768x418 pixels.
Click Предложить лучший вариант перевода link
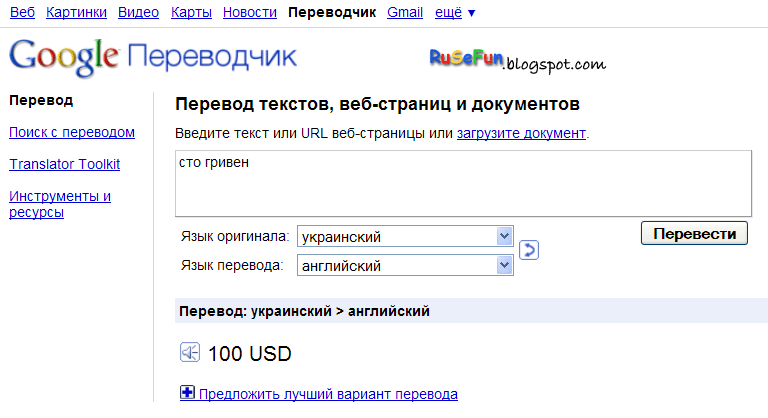328,394
